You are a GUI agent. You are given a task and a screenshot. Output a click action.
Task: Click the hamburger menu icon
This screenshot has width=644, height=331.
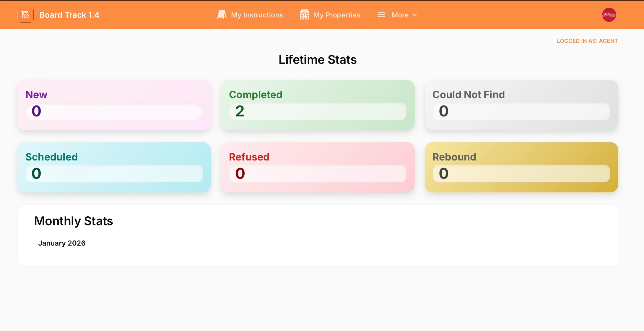381,15
